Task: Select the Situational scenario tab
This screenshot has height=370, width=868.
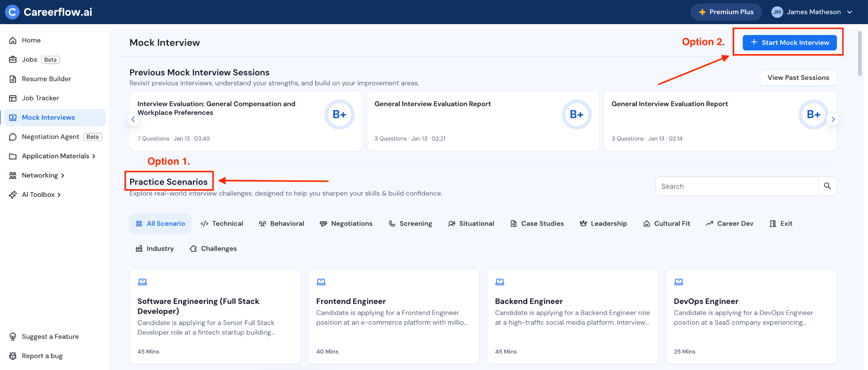Action: coord(471,224)
